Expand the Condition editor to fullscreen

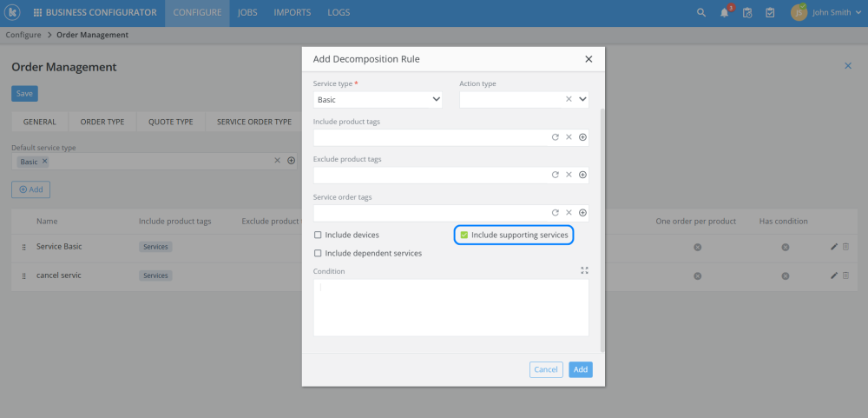584,270
